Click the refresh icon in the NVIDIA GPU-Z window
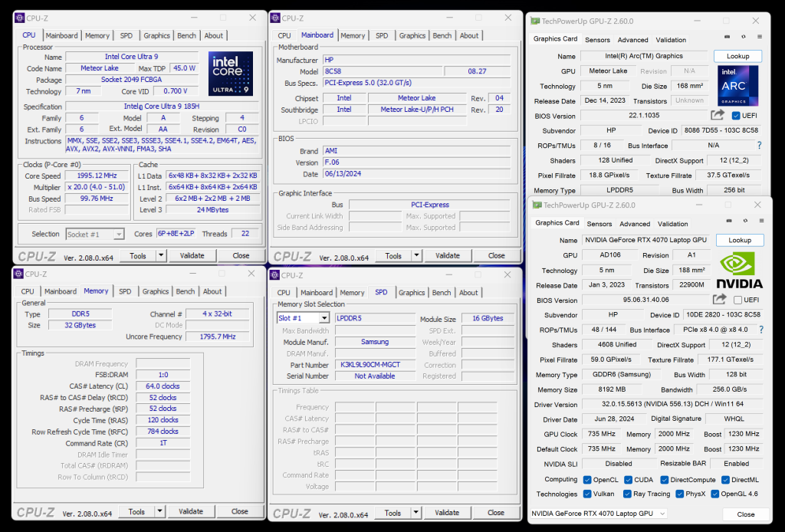Screen dimensions: 785x532 point(745,221)
